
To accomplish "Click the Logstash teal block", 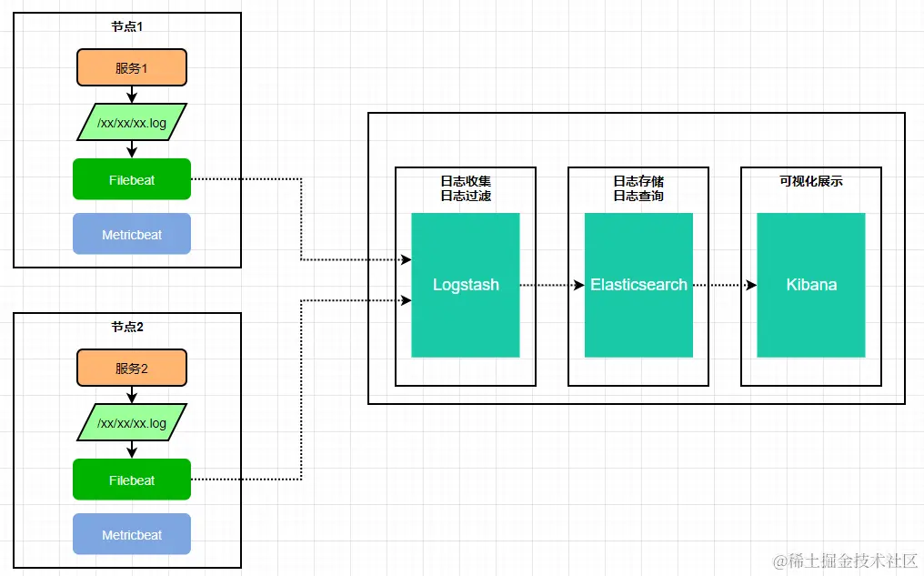I will pyautogui.click(x=466, y=285).
